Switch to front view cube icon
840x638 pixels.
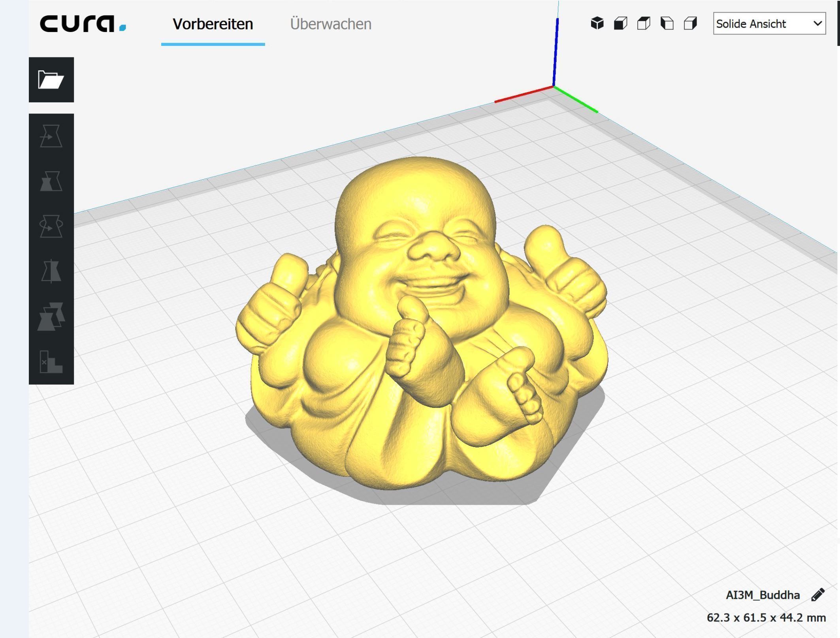point(620,23)
